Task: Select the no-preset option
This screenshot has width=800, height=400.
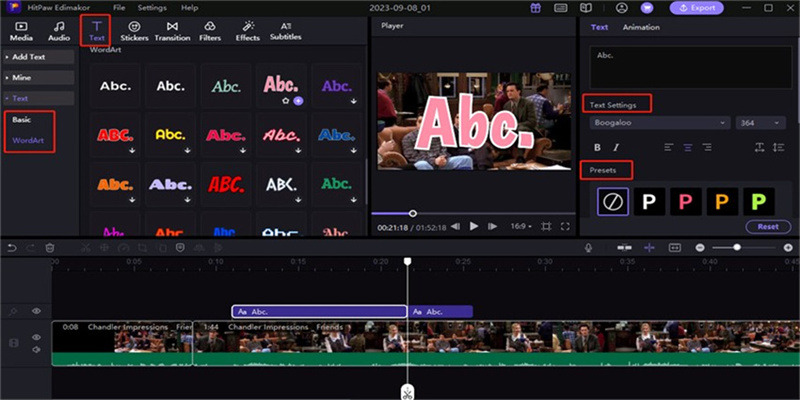Action: [x=613, y=202]
